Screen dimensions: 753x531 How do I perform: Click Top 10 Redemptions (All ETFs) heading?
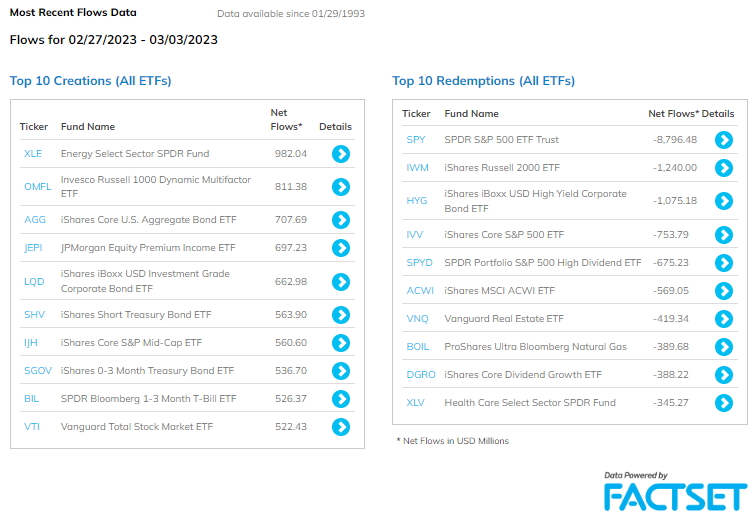pos(483,81)
